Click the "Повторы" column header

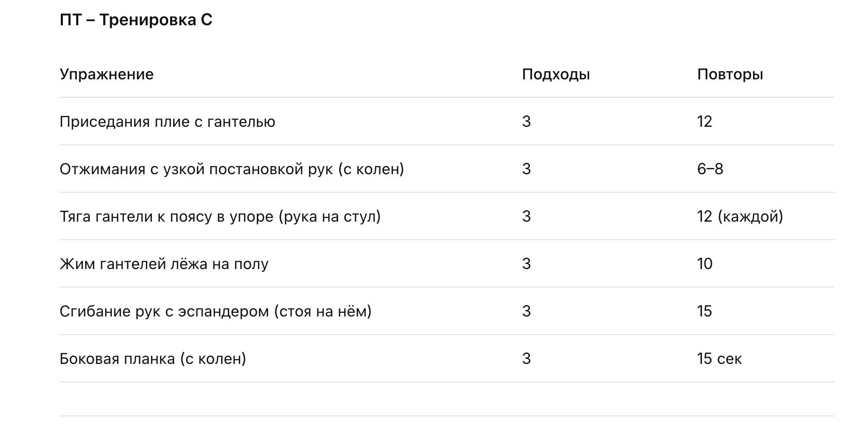click(x=730, y=74)
